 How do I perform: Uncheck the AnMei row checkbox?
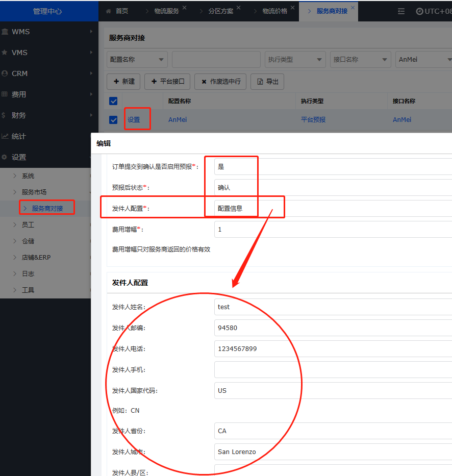pyautogui.click(x=113, y=120)
